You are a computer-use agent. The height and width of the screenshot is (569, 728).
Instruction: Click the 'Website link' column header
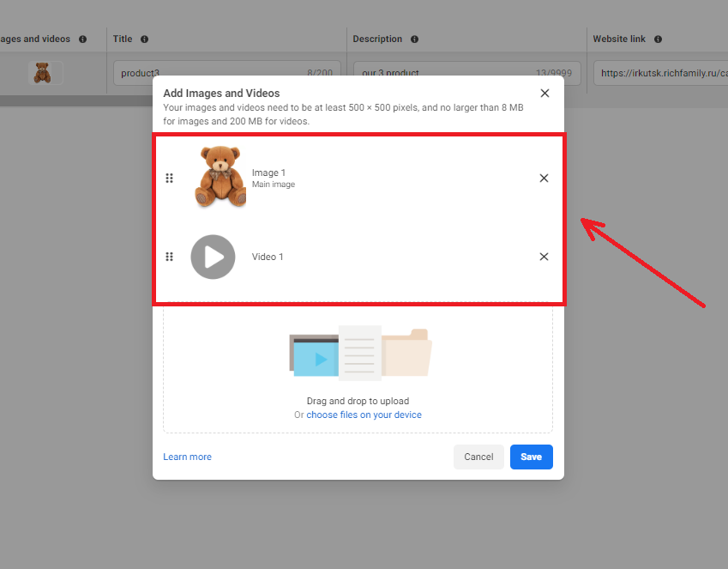[x=619, y=39]
